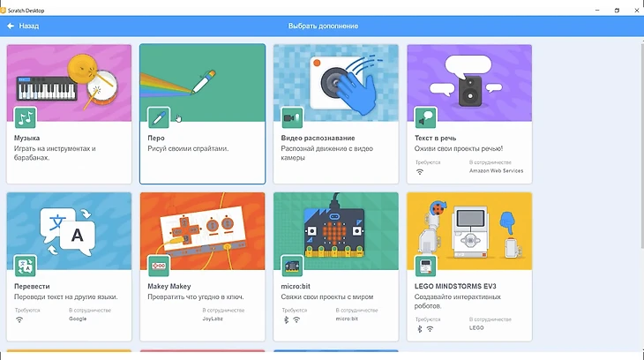This screenshot has width=644, height=360.
Task: Click 'Оживи свои проекты речью!' description
Action: 459,148
